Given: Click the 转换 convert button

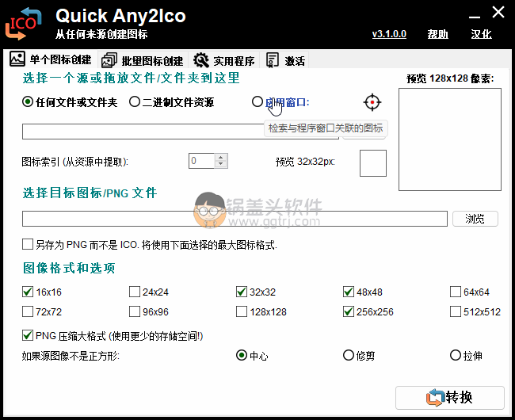Looking at the screenshot, I should (x=450, y=398).
